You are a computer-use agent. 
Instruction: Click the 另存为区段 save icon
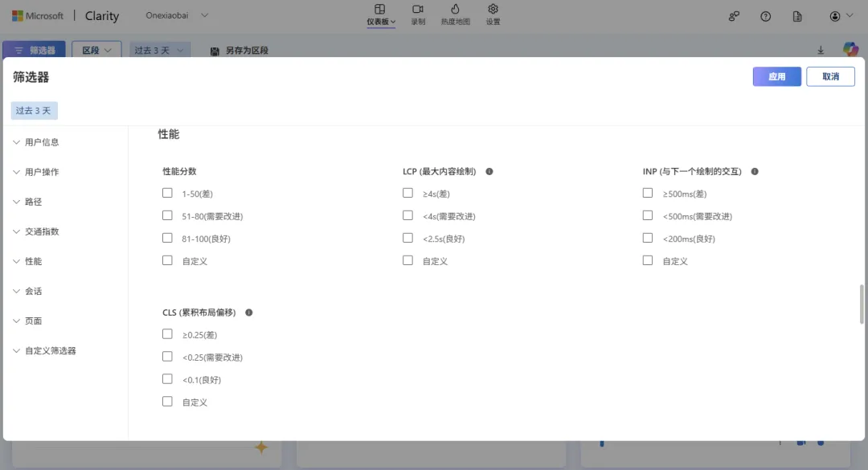point(215,51)
